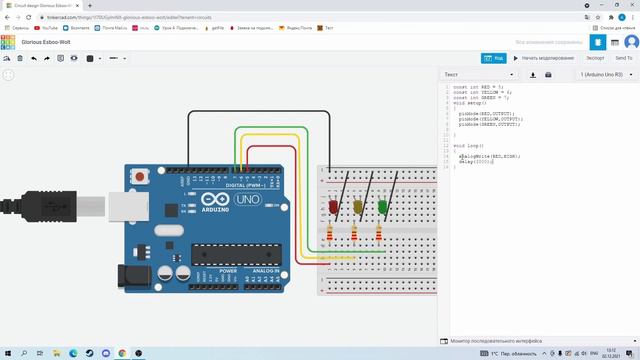The width and height of the screenshot is (640, 360).
Task: Open the notes annotation tool
Action: [x=60, y=58]
